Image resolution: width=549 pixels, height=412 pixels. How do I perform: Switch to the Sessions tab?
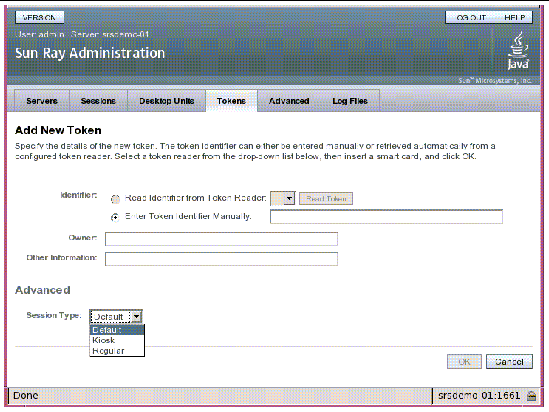(98, 101)
